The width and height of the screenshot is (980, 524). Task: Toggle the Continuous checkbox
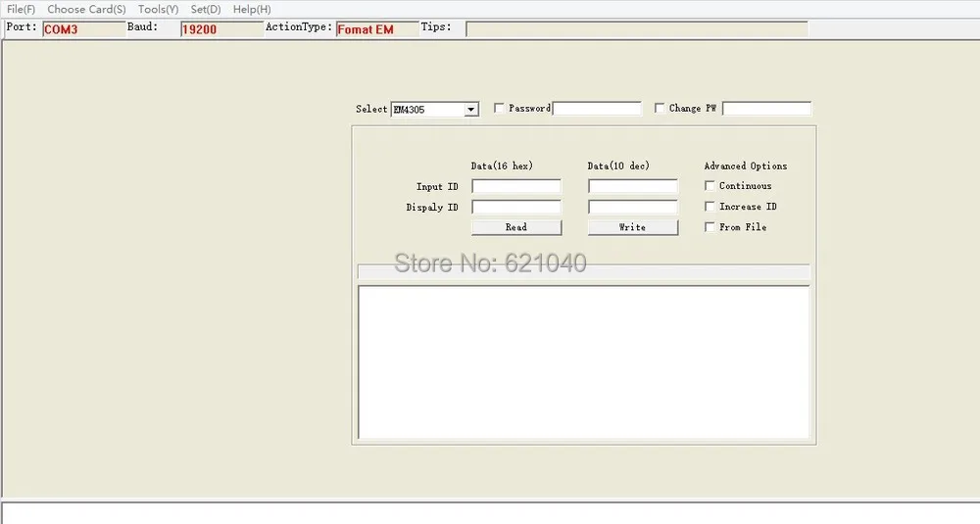pyautogui.click(x=710, y=185)
